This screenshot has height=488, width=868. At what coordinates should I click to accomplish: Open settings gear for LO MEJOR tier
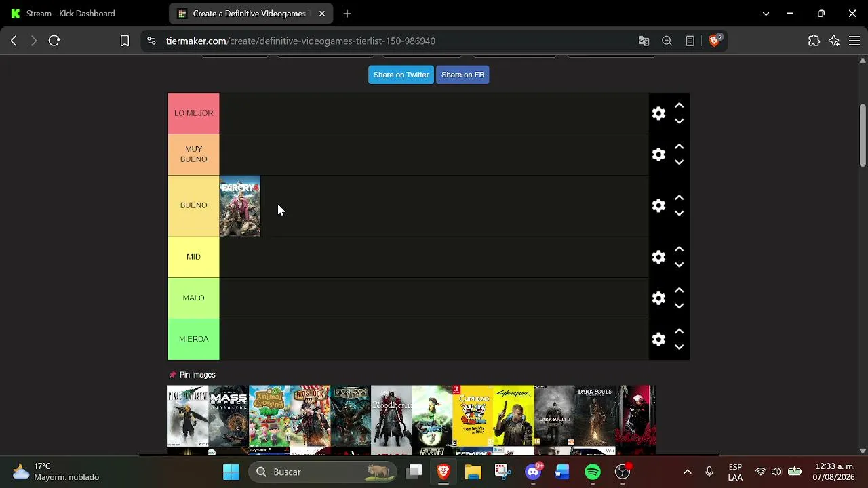point(658,113)
